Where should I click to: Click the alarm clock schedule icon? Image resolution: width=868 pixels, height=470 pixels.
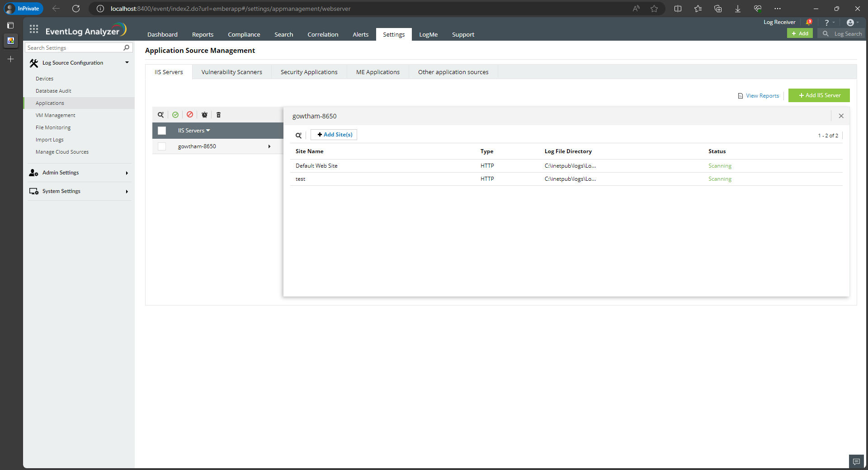pos(204,115)
